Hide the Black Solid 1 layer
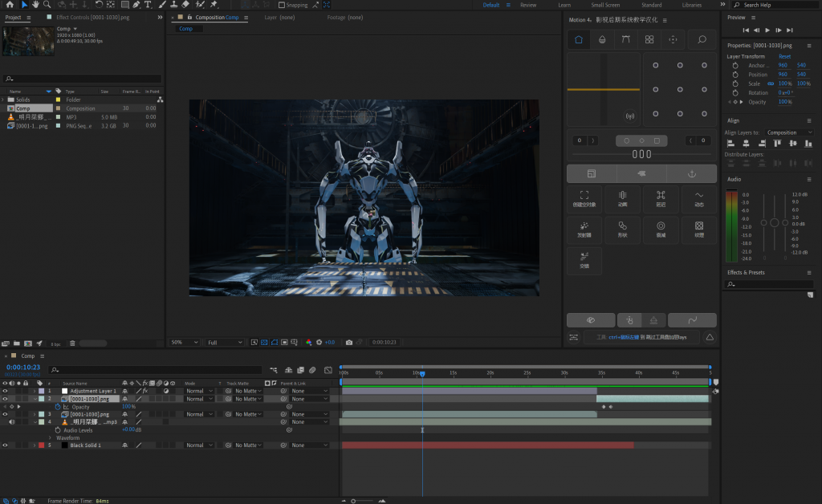The height and width of the screenshot is (504, 822). 6,445
